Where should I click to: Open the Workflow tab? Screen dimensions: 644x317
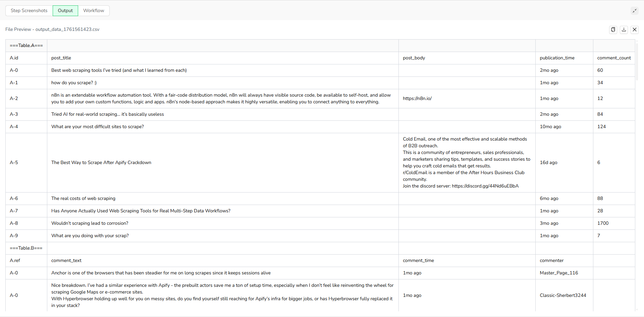pos(93,10)
